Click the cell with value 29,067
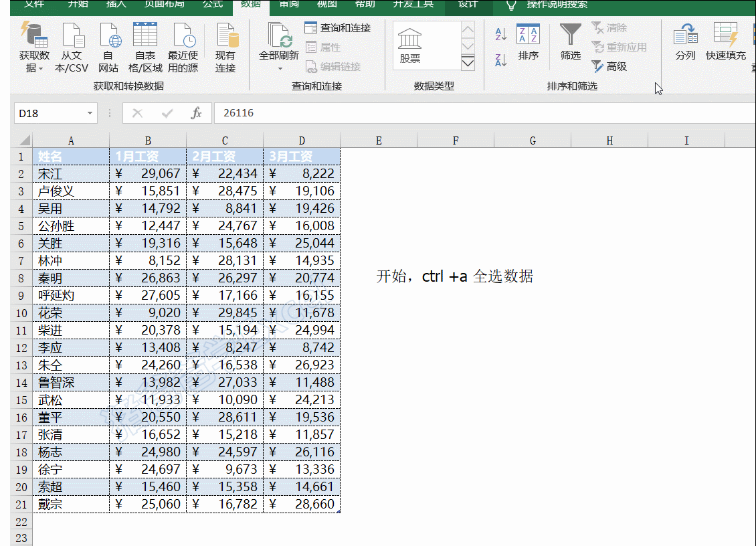This screenshot has height=546, width=756. click(148, 174)
